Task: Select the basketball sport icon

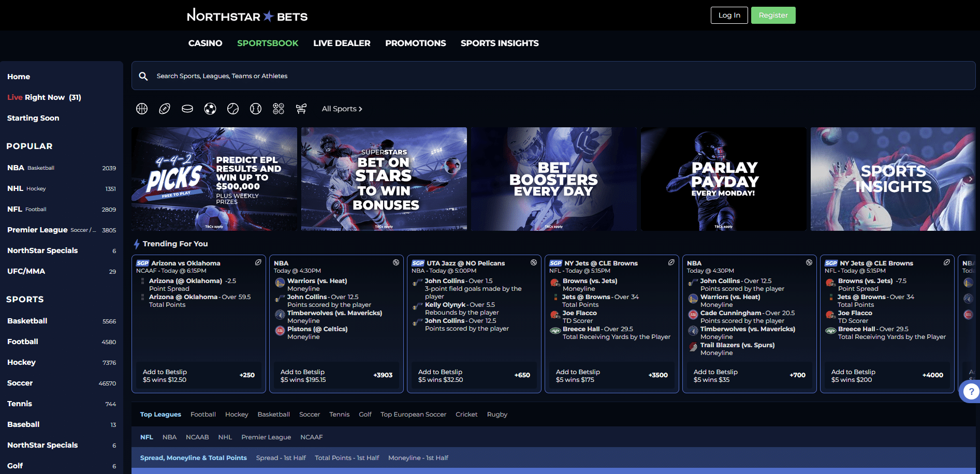Action: [x=142, y=109]
